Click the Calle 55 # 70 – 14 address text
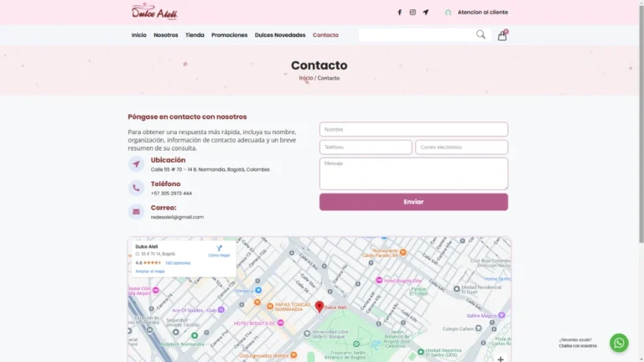644x362 pixels. click(x=210, y=169)
